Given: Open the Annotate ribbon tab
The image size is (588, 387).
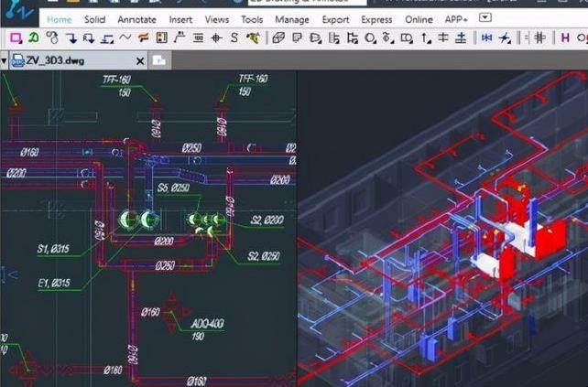Looking at the screenshot, I should [136, 19].
